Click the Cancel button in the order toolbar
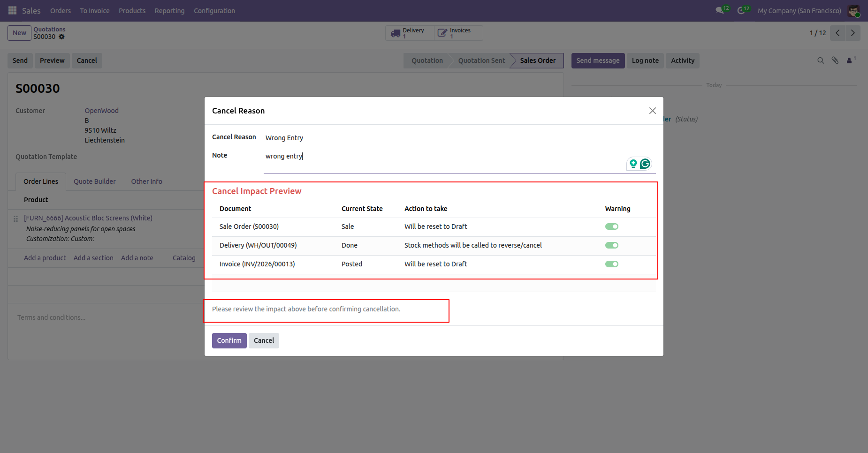 click(87, 60)
